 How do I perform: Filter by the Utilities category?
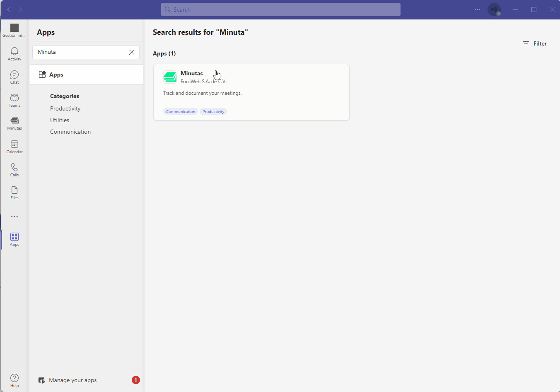pyautogui.click(x=60, y=120)
